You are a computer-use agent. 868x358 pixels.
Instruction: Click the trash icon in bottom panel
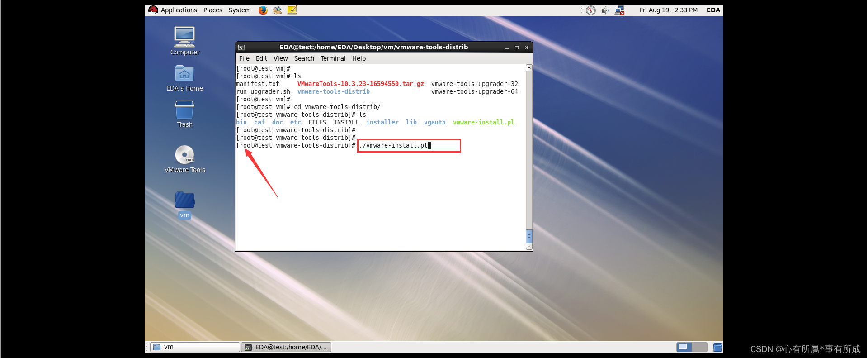pos(717,347)
